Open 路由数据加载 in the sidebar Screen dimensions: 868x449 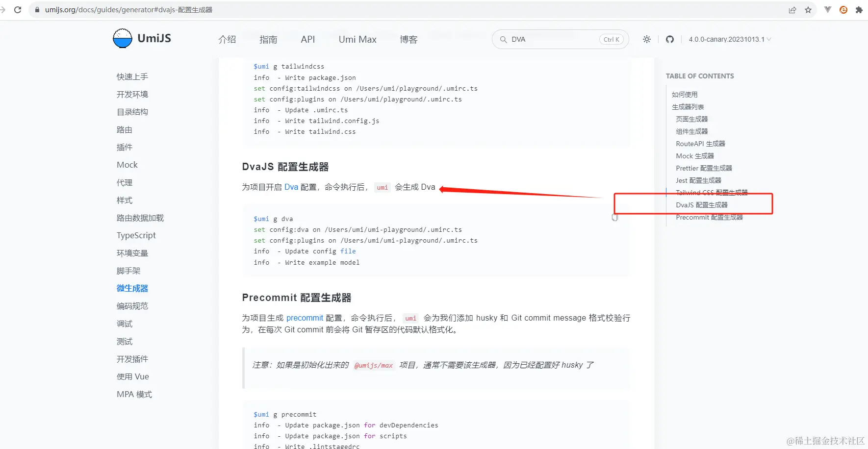(140, 218)
